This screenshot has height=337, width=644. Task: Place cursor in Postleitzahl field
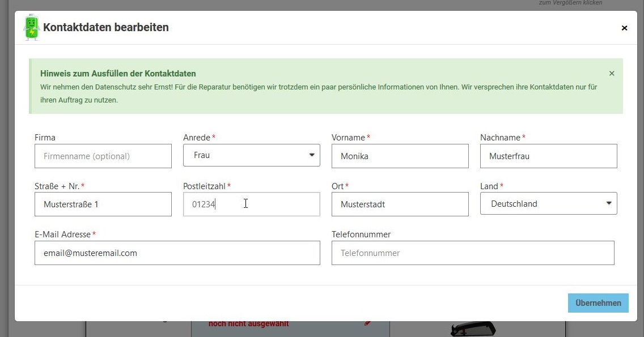(251, 204)
